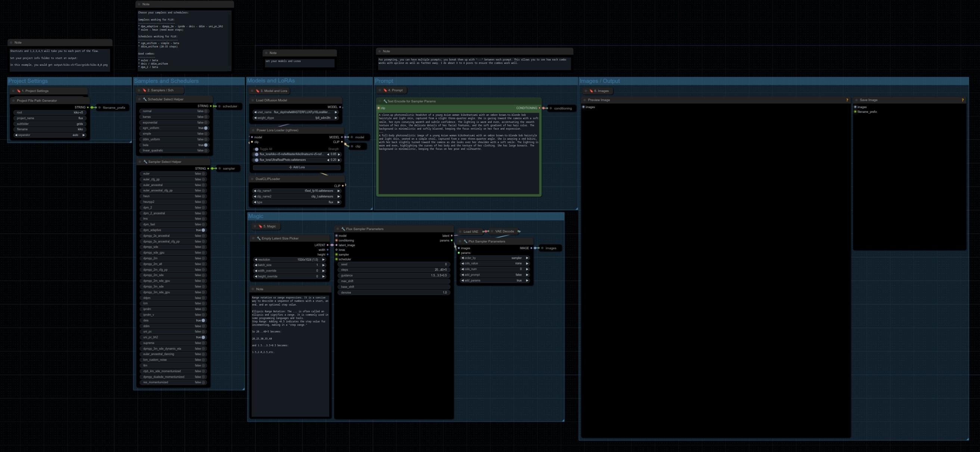Click the Flux Sampler Parameters wrench icon
The height and width of the screenshot is (452, 980).
point(343,229)
